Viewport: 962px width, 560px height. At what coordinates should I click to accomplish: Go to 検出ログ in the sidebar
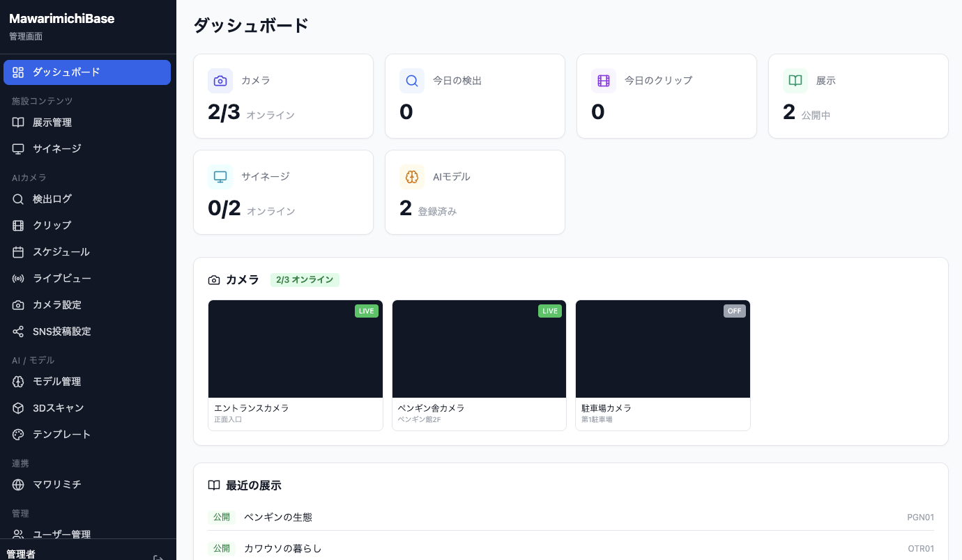pos(87,199)
